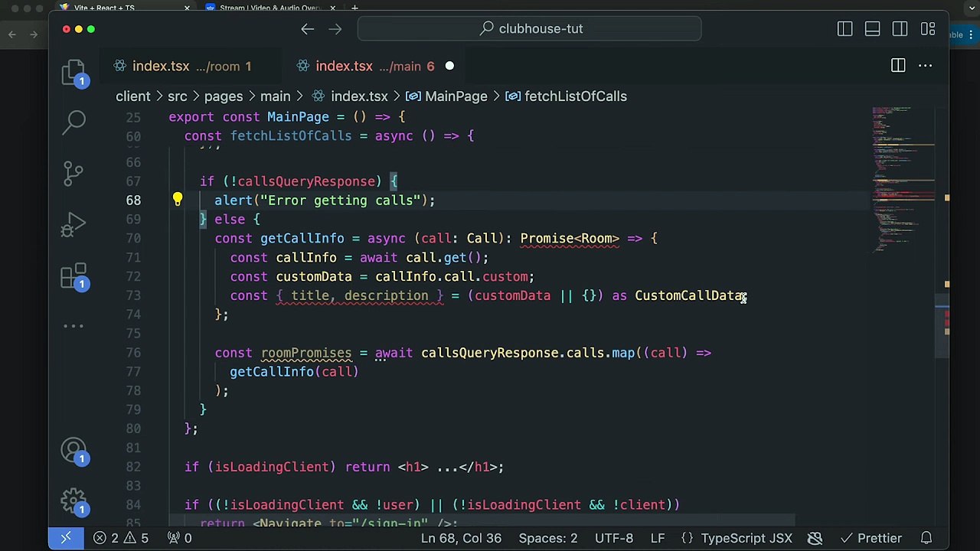The width and height of the screenshot is (980, 551).
Task: Go forward with the right arrow
Action: click(x=335, y=29)
